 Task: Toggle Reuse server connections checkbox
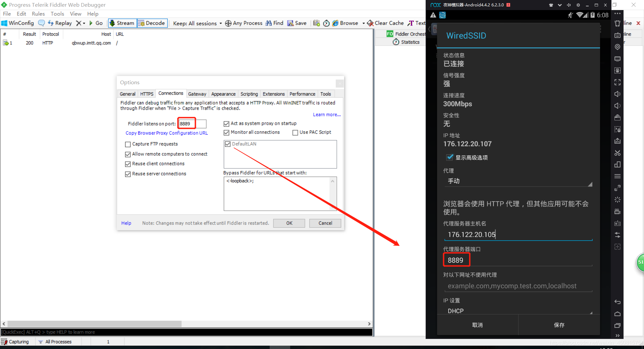pyautogui.click(x=128, y=174)
